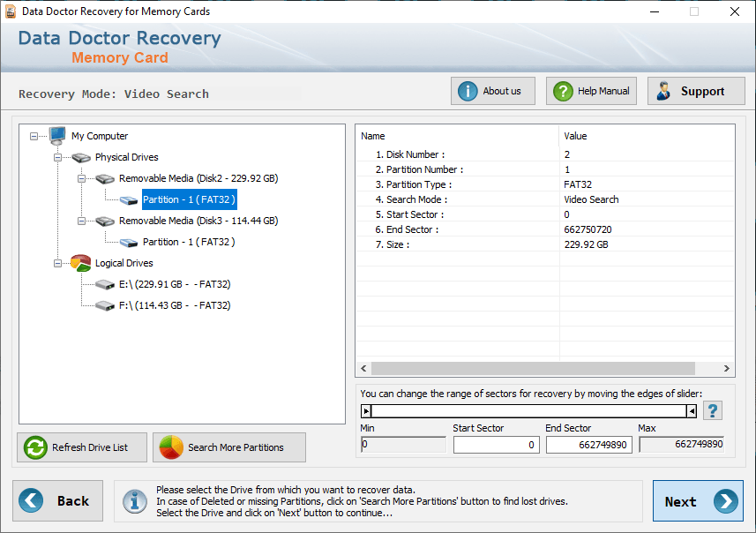Select Partition - 1 (FAT32) under Disk2

pos(189,199)
